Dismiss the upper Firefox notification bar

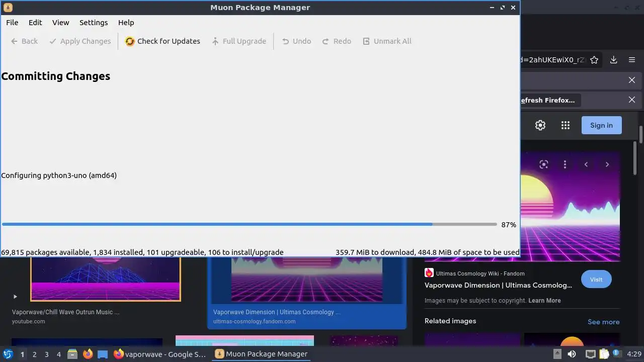(x=632, y=80)
